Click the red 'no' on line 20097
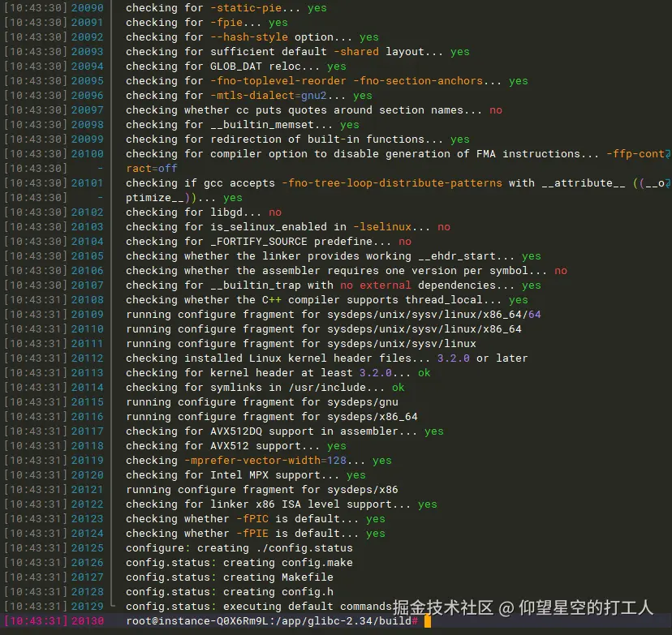This screenshot has width=672, height=635. pyautogui.click(x=495, y=110)
